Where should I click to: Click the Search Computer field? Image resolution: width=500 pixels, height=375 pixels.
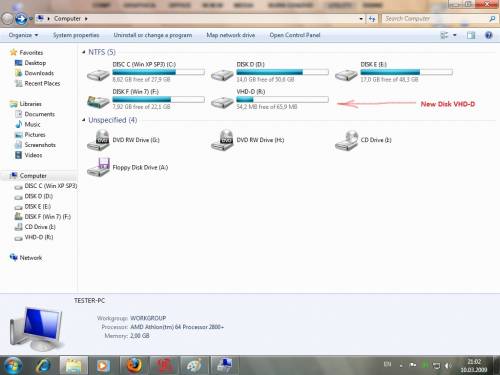point(435,19)
